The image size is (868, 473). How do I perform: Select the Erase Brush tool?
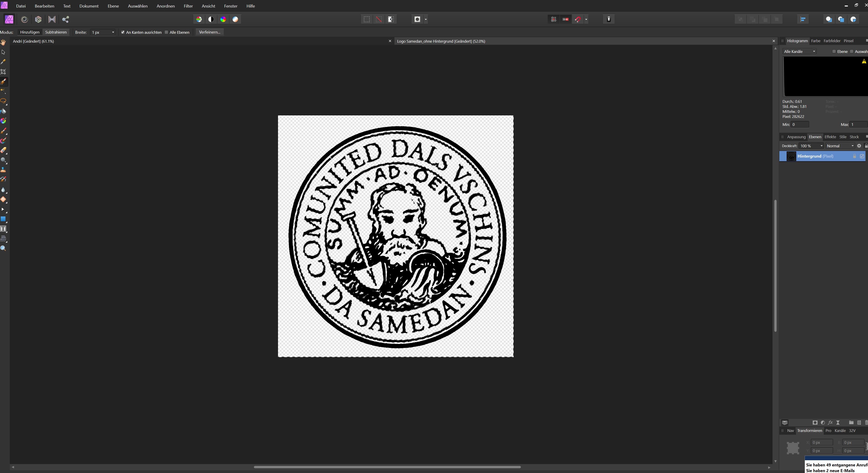(3, 150)
